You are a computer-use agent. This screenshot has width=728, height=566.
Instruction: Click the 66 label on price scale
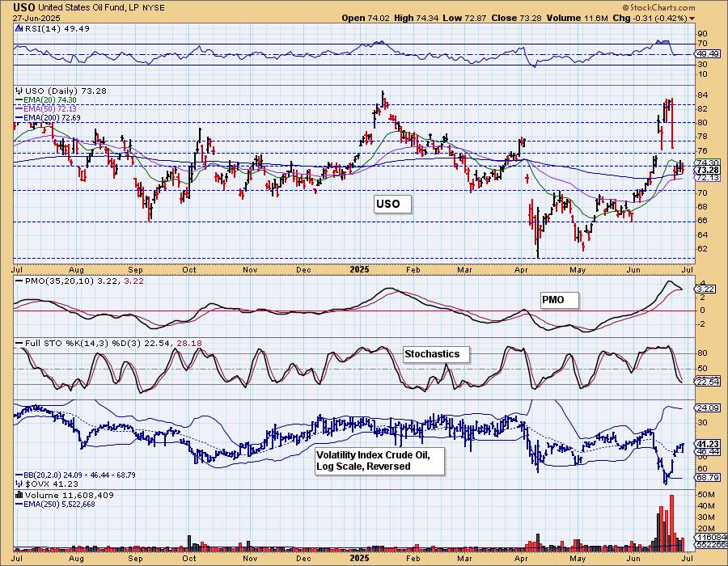[x=702, y=221]
